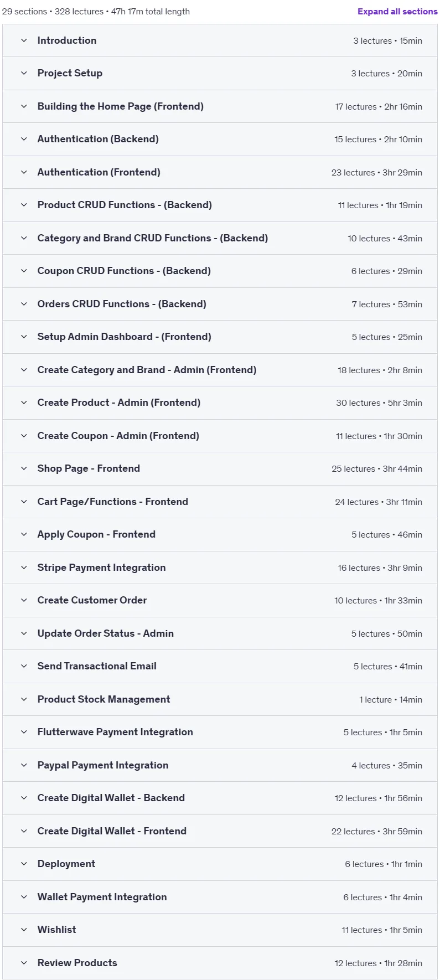The width and height of the screenshot is (440, 980).
Task: Toggle the Authentication (Backend) chevron
Action: pyautogui.click(x=24, y=139)
